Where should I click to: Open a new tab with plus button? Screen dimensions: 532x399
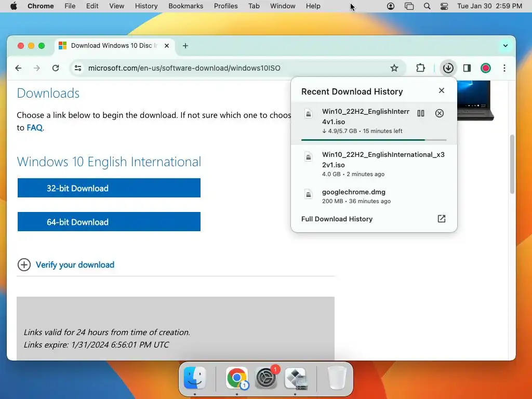tap(185, 46)
